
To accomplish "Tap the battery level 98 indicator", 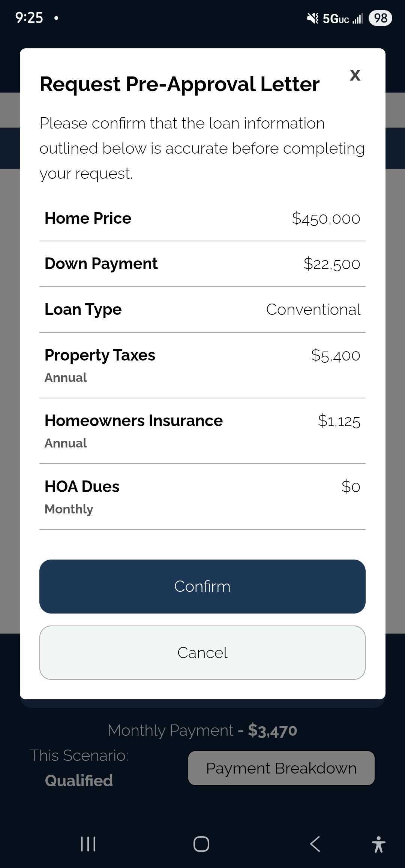I will (380, 18).
